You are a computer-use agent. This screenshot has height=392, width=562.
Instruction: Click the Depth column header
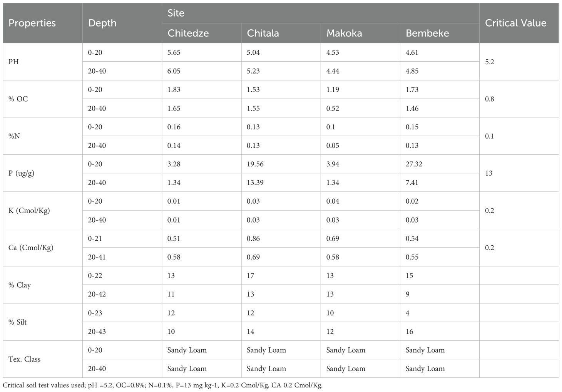(102, 23)
